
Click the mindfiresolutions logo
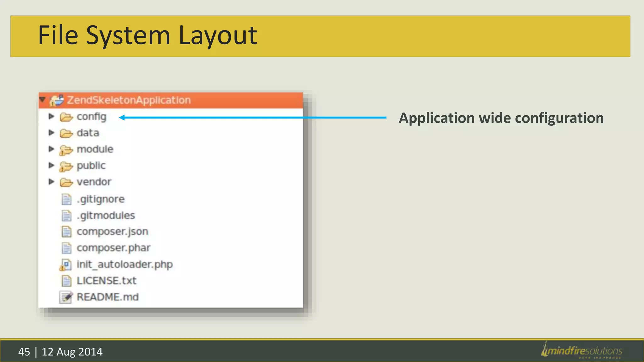point(582,350)
